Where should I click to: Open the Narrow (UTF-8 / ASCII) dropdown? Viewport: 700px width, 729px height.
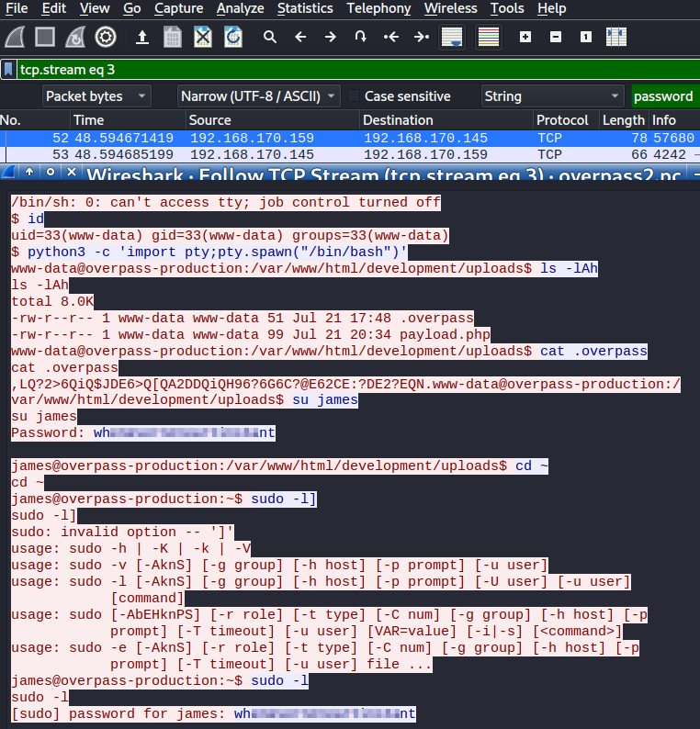259,96
